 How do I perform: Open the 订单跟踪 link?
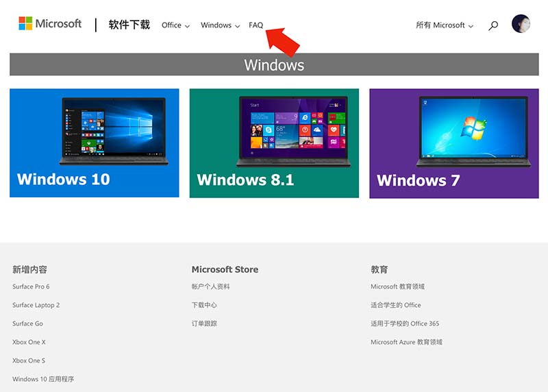coord(204,323)
